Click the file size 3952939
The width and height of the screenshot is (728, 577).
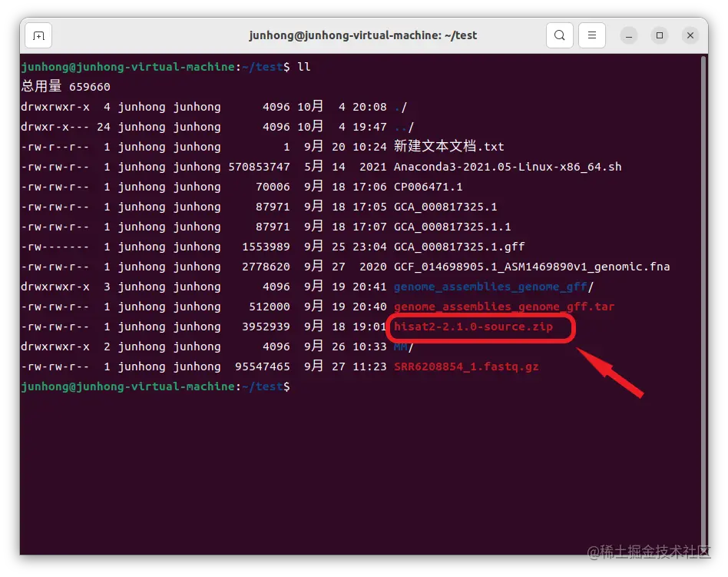click(266, 327)
